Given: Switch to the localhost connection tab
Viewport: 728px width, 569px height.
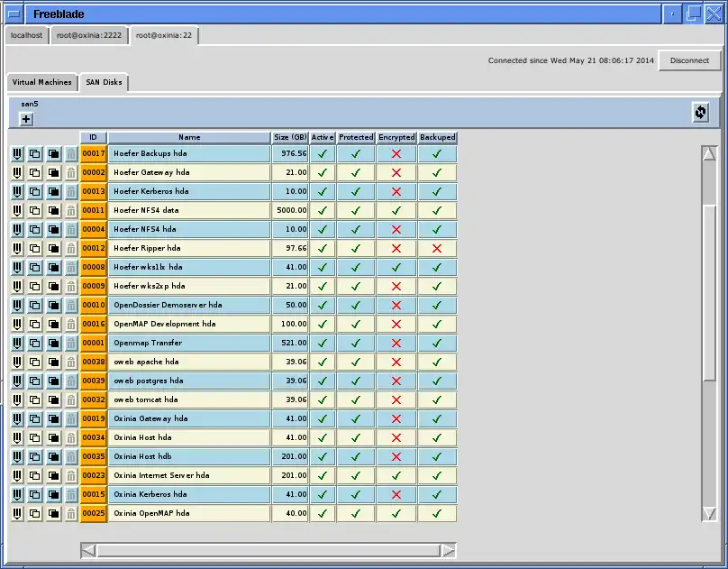Looking at the screenshot, I should tap(26, 35).
